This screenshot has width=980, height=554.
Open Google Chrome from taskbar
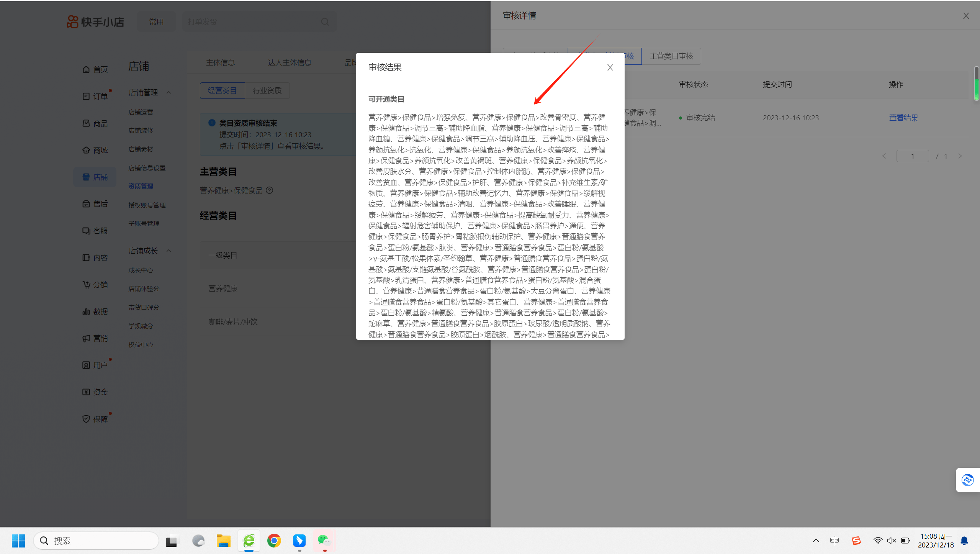pos(274,541)
